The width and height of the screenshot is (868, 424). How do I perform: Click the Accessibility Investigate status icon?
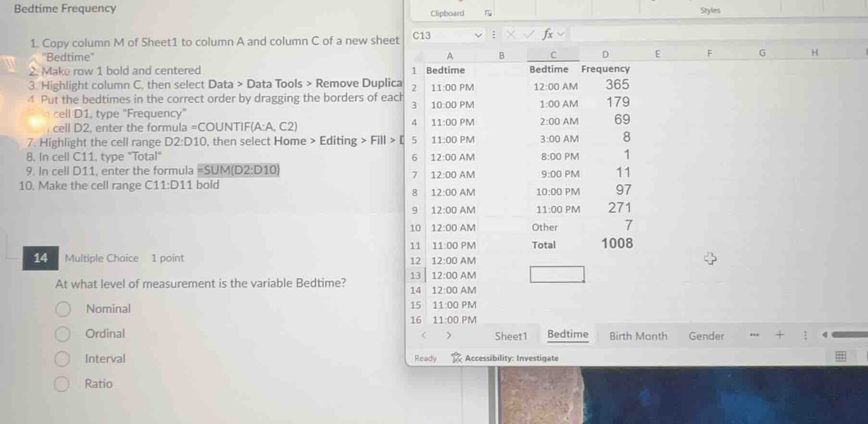[456, 358]
